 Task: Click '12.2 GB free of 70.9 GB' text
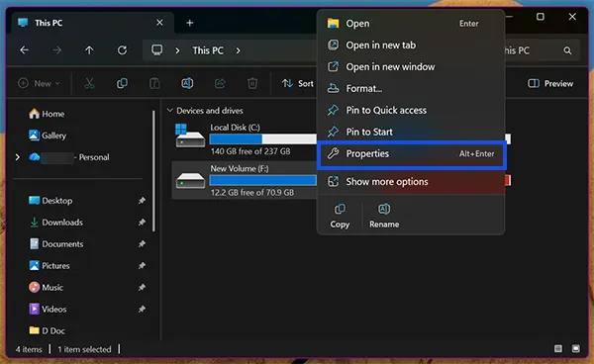coord(252,193)
